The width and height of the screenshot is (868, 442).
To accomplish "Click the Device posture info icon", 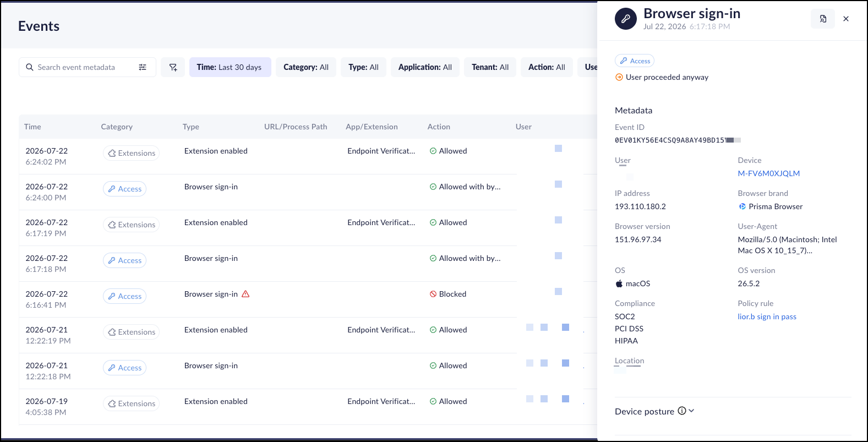I will [682, 411].
